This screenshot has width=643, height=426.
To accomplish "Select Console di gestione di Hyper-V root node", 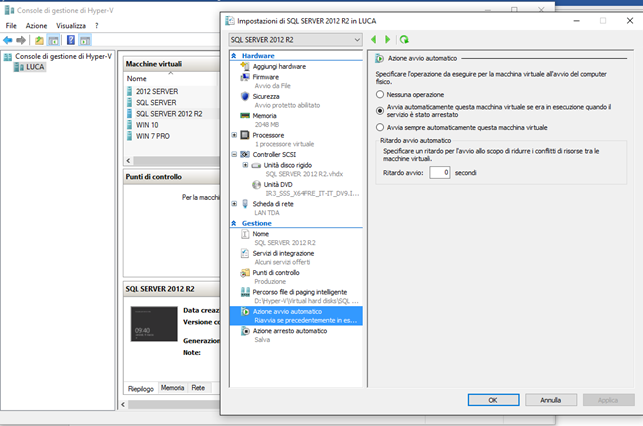I will [x=63, y=57].
